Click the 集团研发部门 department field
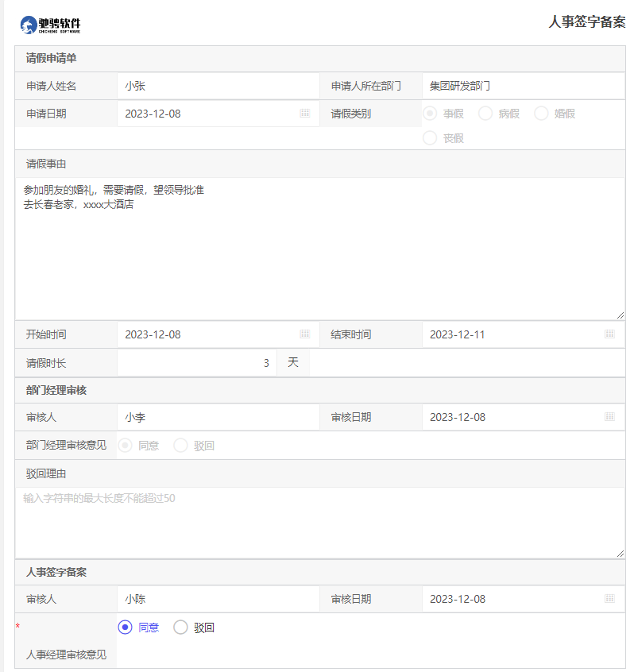The height and width of the screenshot is (672, 634). [522, 86]
